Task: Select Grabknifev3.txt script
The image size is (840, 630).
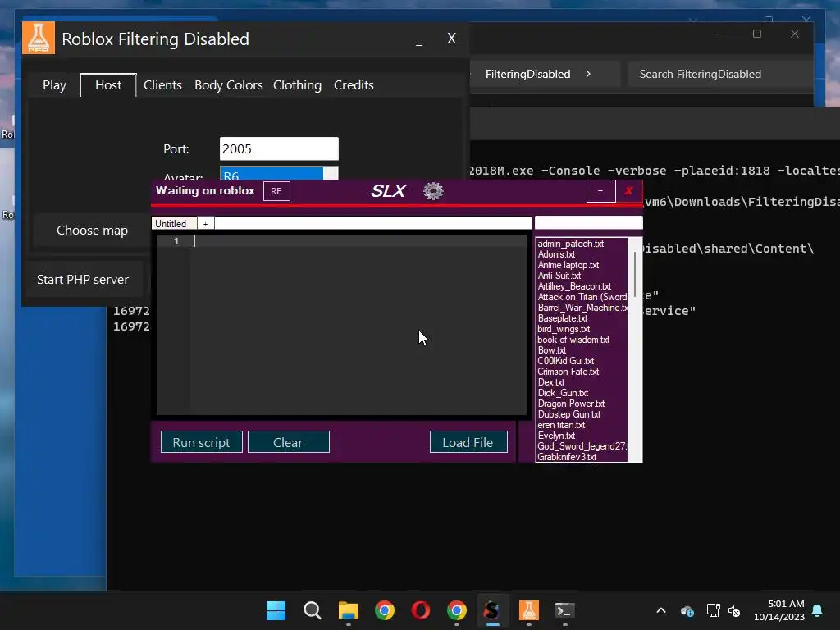Action: tap(567, 457)
